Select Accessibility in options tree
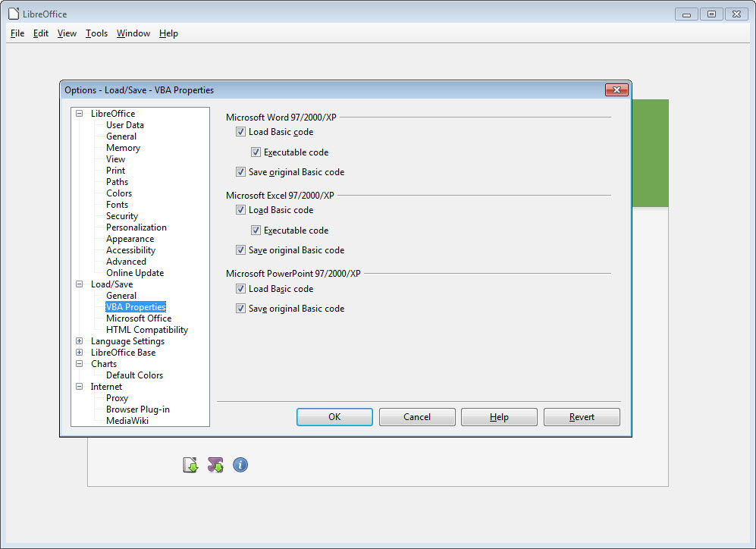The height and width of the screenshot is (549, 756). click(x=130, y=250)
